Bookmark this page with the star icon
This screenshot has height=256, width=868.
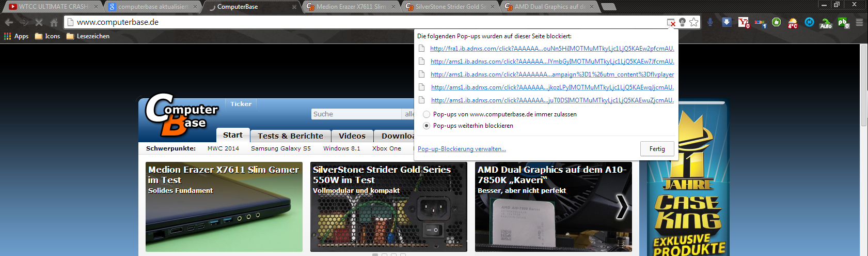693,22
